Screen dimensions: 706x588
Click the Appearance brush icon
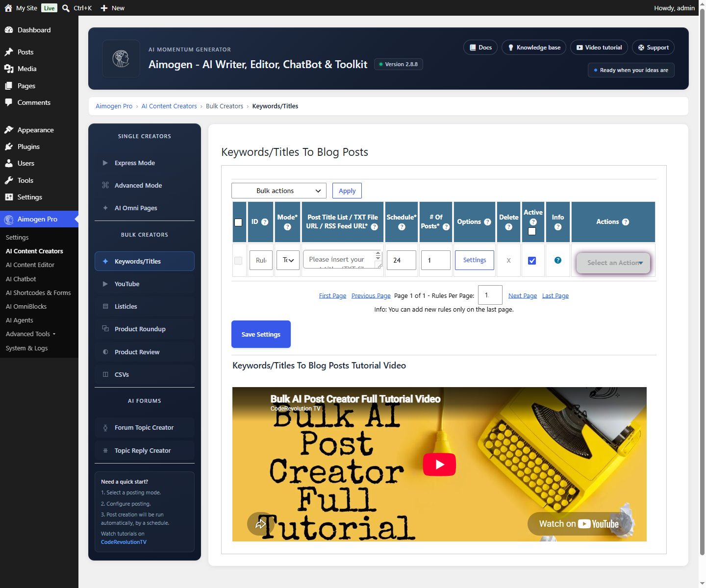[x=9, y=130]
